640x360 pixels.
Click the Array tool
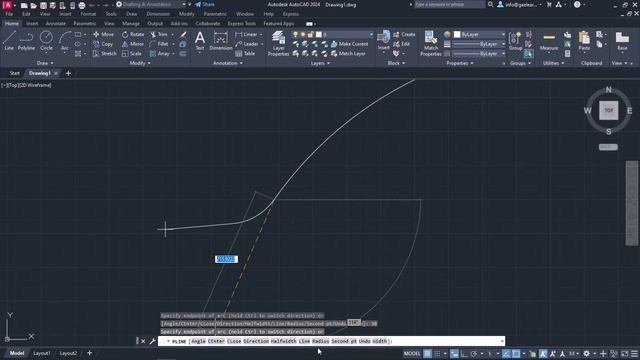(160, 53)
